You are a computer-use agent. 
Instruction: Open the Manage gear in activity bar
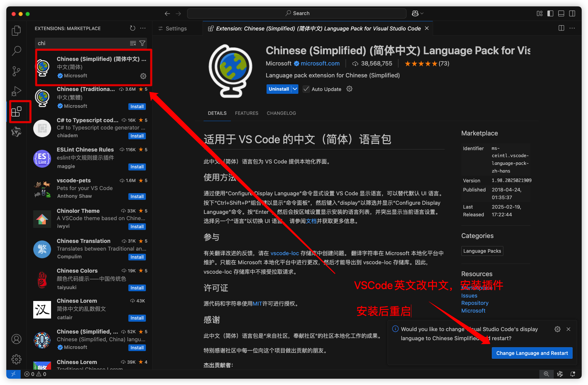(16, 359)
